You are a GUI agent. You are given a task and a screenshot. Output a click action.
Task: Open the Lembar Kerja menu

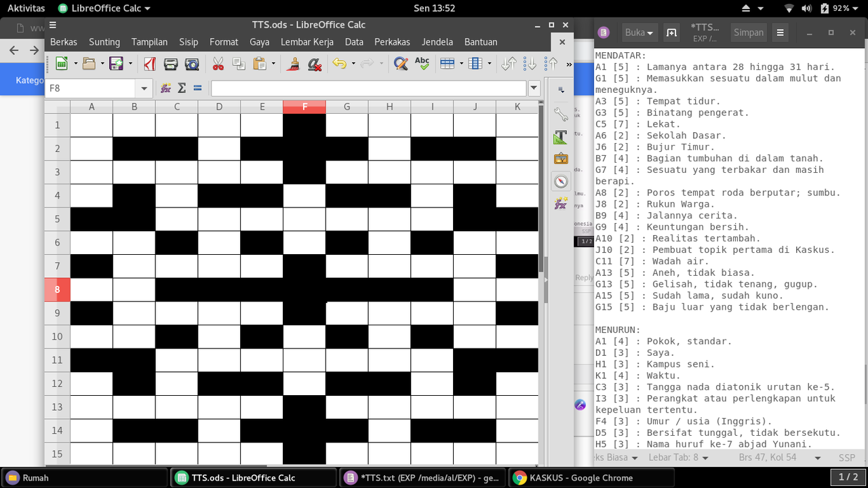pyautogui.click(x=307, y=42)
